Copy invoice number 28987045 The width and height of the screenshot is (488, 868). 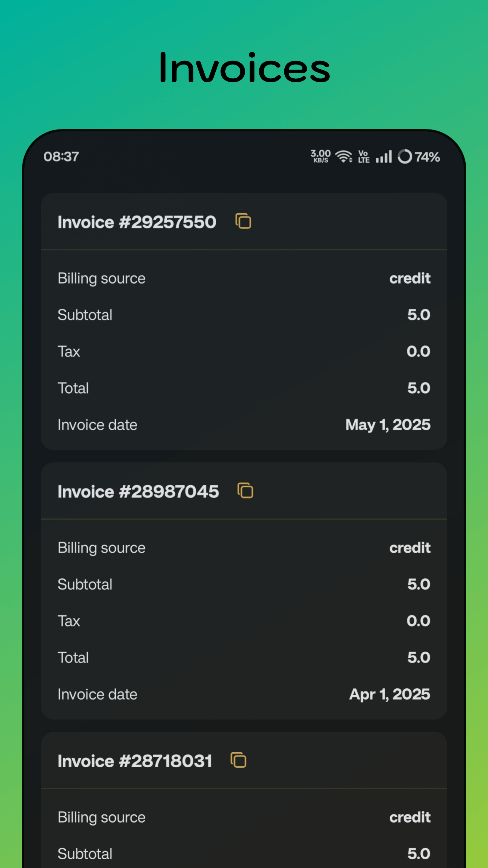point(245,491)
